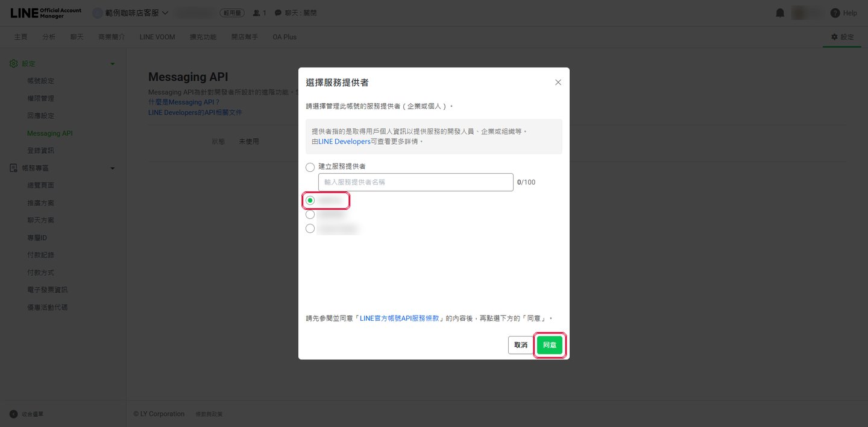Viewport: 868px width, 427px height.
Task: Open the OA Plus tab
Action: pyautogui.click(x=285, y=37)
